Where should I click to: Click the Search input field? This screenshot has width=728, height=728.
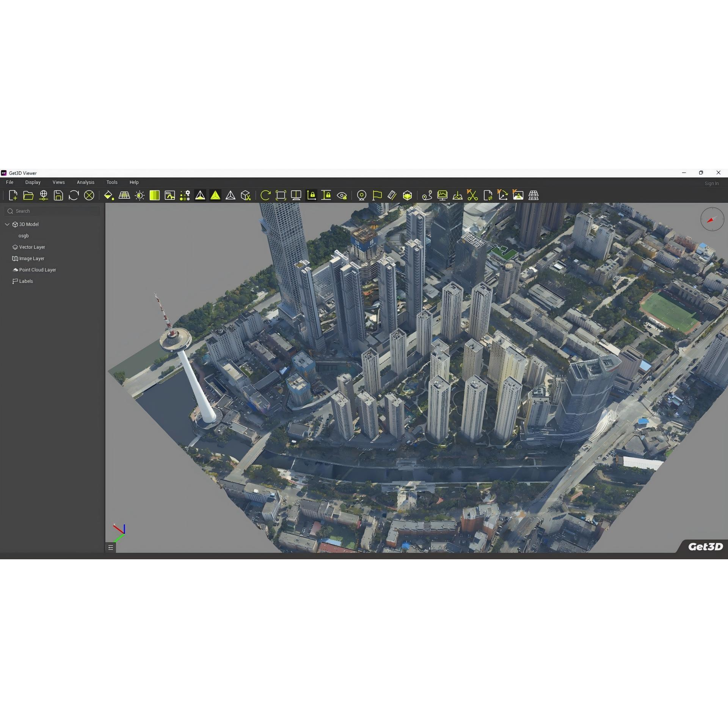click(x=52, y=211)
